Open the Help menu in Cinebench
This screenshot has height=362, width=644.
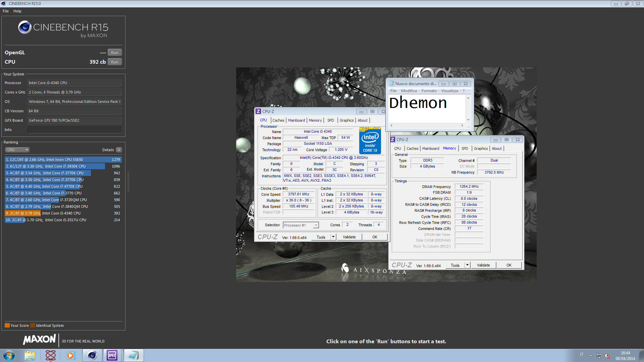tap(17, 11)
